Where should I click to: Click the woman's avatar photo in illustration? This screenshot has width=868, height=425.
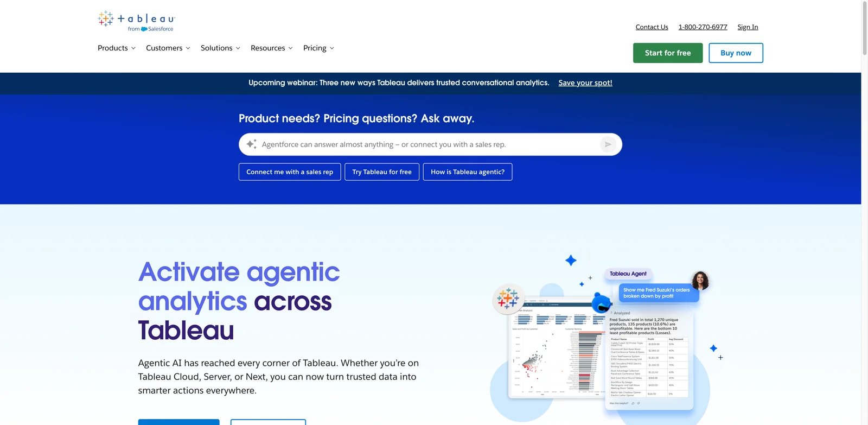pyautogui.click(x=700, y=281)
